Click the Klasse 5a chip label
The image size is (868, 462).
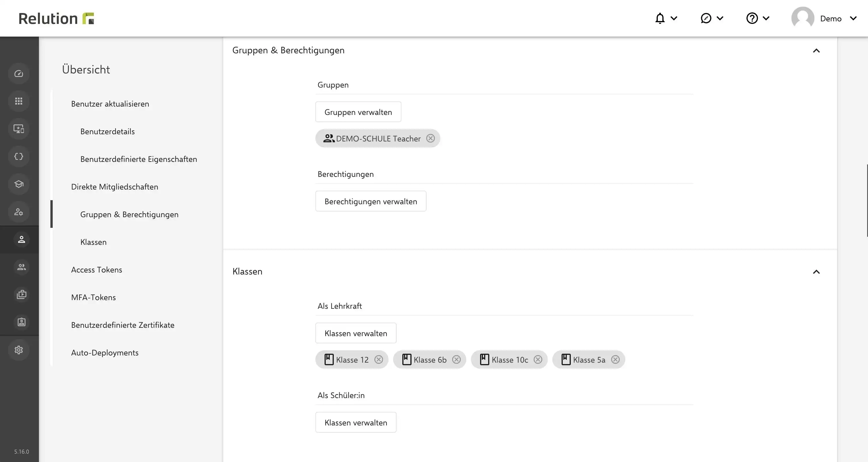pyautogui.click(x=589, y=360)
